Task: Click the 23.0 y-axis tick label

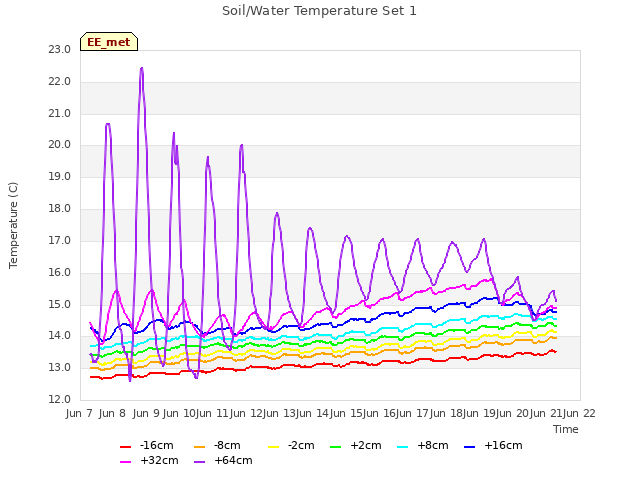Action: (x=60, y=50)
